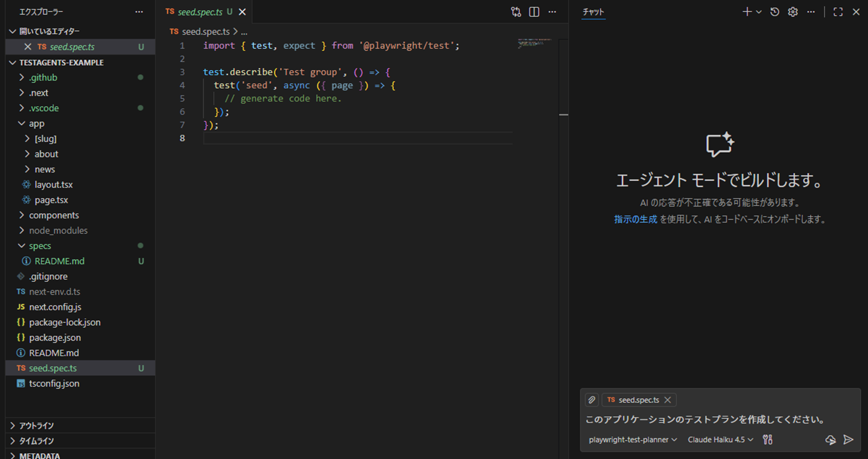This screenshot has width=868, height=459.
Task: Open chat settings via the gear icon
Action: pos(793,11)
